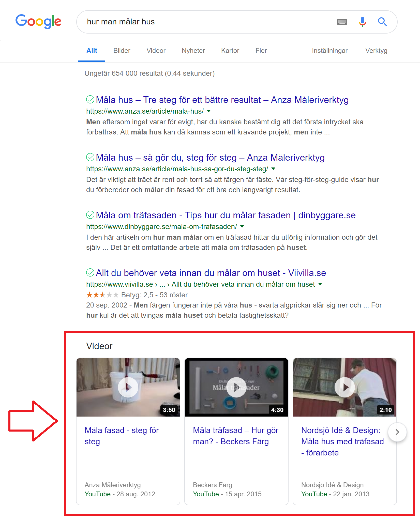Click 'Anza Måleriverktyg' channel name on video card
The image size is (420, 520).
pos(113,485)
